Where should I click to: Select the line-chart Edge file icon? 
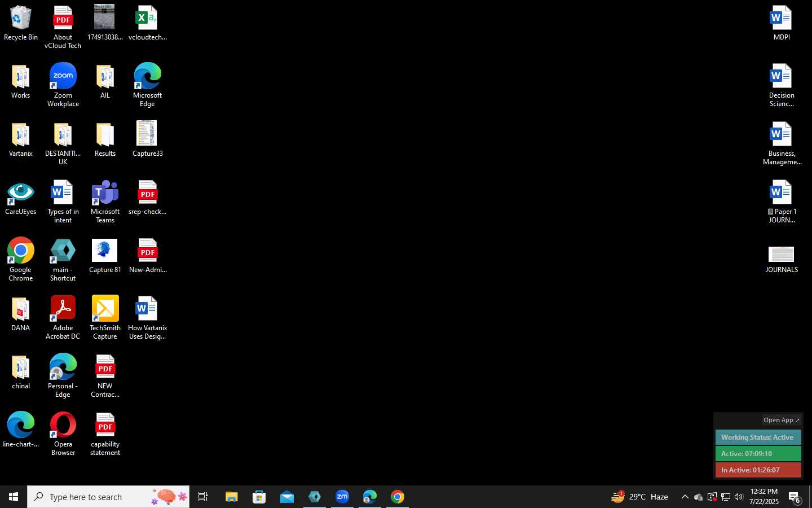pos(21,430)
